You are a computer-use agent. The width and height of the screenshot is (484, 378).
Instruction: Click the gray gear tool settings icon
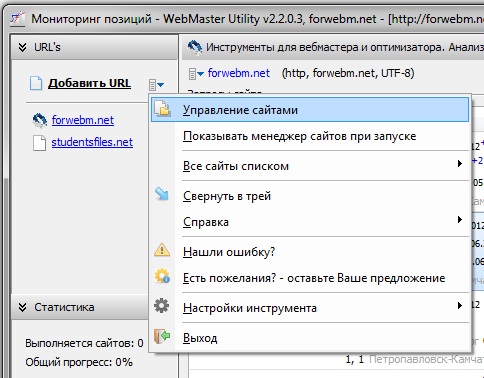pos(162,306)
